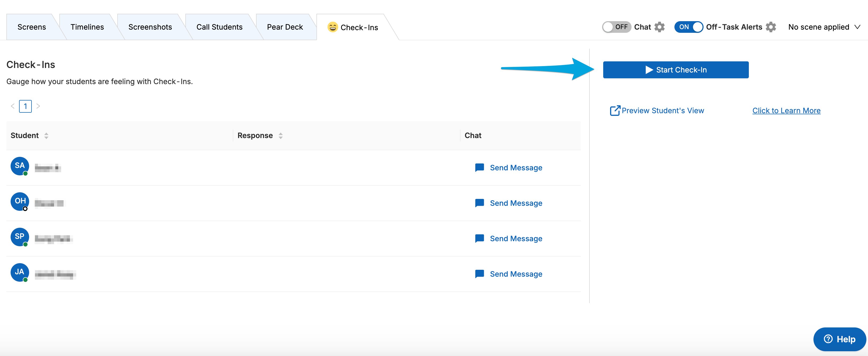Click the external-link preview icon
The image size is (868, 356).
tap(615, 110)
